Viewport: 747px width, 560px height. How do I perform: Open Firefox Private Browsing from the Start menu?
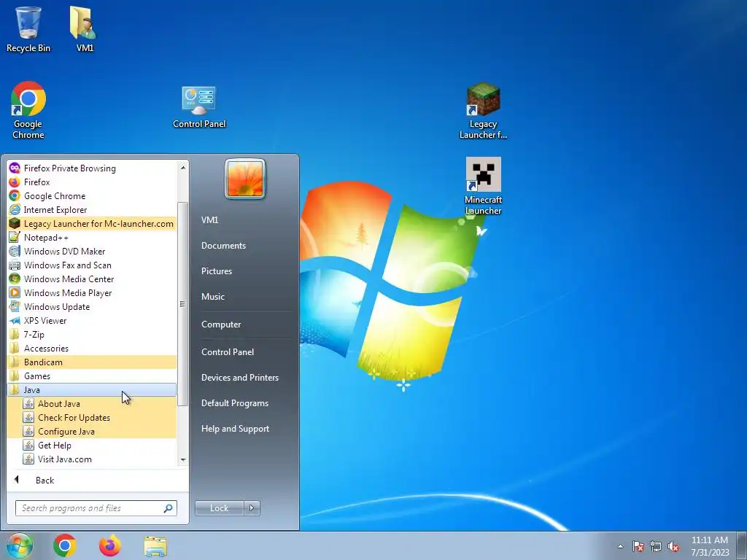click(x=92, y=168)
